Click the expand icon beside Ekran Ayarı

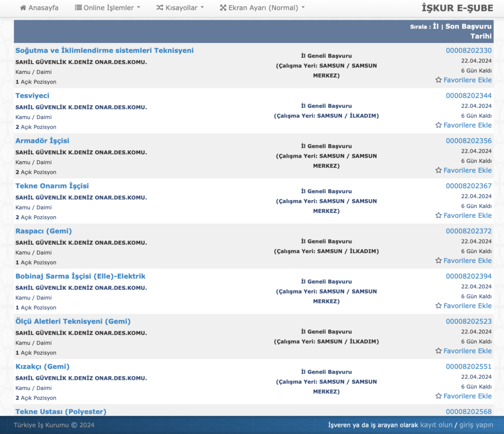pyautogui.click(x=223, y=8)
